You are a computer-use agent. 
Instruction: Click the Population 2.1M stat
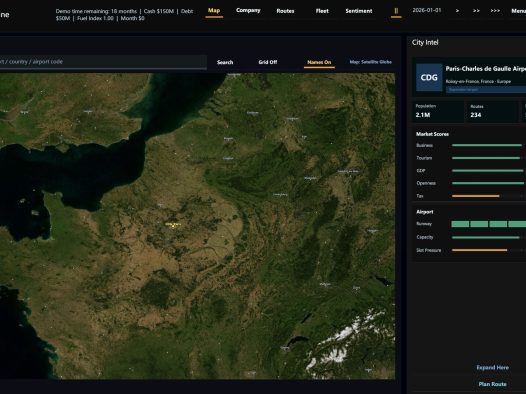pos(438,111)
